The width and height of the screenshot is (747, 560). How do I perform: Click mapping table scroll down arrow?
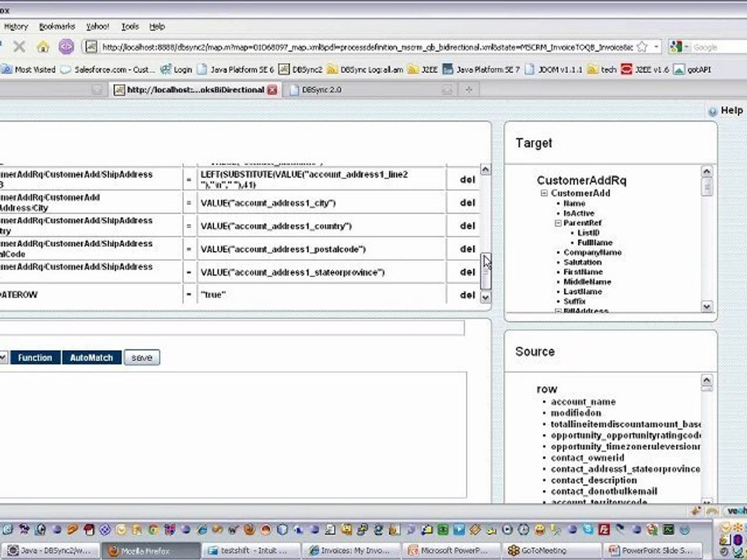point(485,297)
